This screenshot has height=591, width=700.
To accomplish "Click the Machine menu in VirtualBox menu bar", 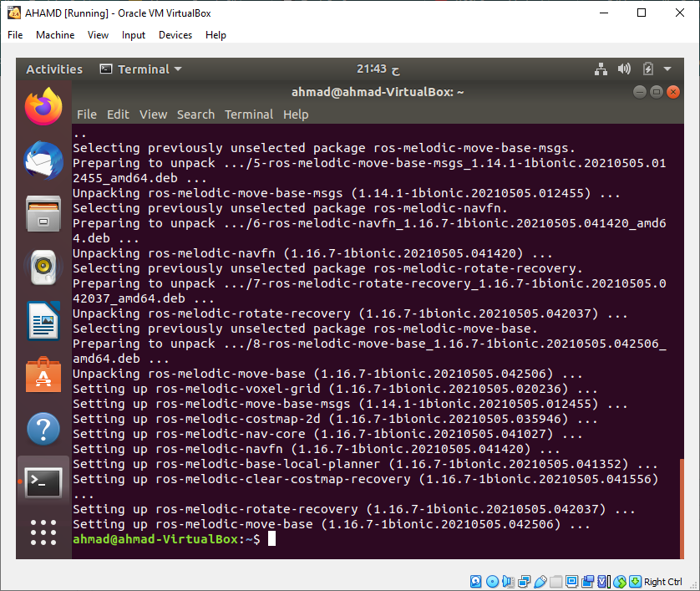I will coord(55,35).
